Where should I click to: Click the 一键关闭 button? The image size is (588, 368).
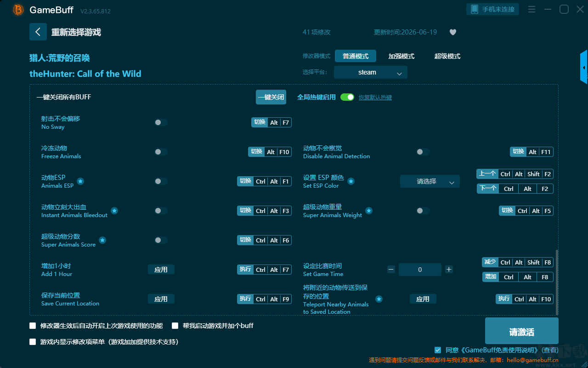(271, 97)
